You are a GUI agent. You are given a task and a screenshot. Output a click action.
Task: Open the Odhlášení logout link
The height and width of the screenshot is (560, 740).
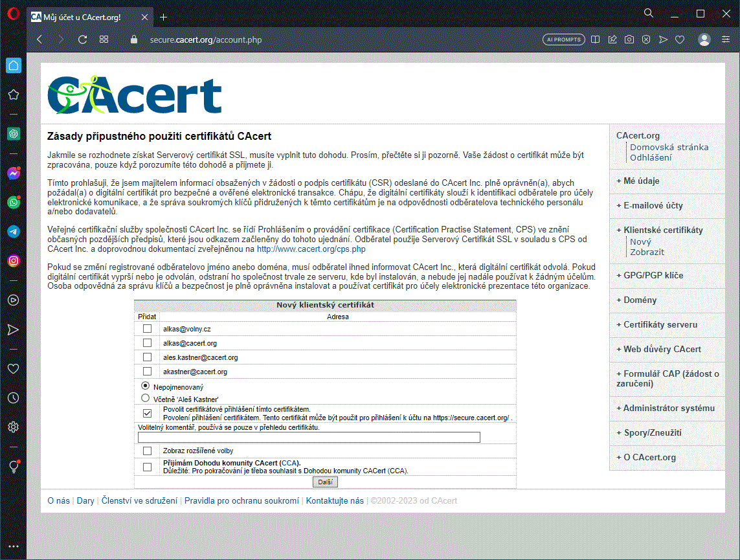(651, 157)
